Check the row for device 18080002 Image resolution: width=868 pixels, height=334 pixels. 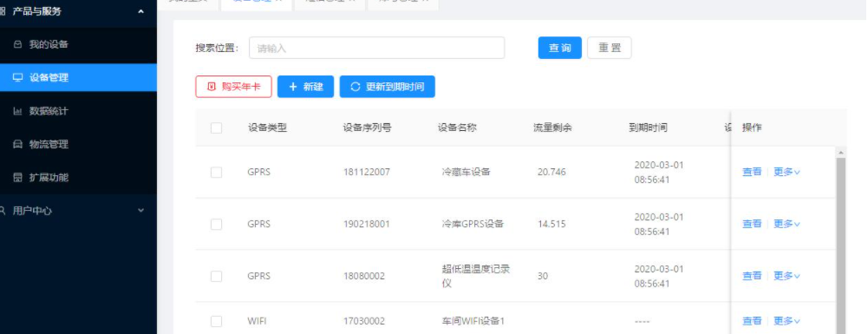click(217, 276)
